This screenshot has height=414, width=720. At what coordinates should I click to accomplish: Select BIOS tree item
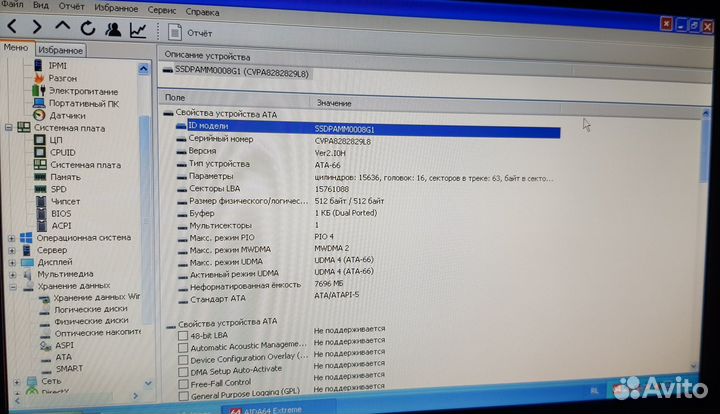(61, 213)
